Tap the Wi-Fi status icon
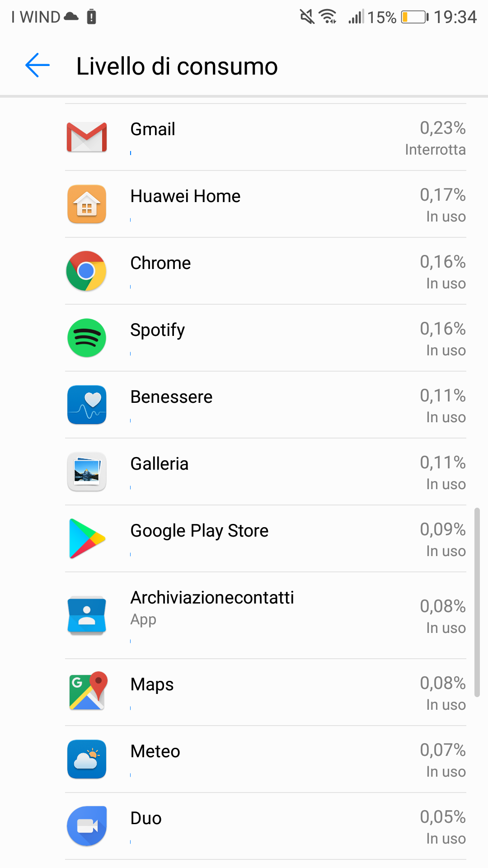The image size is (488, 868). click(x=328, y=17)
